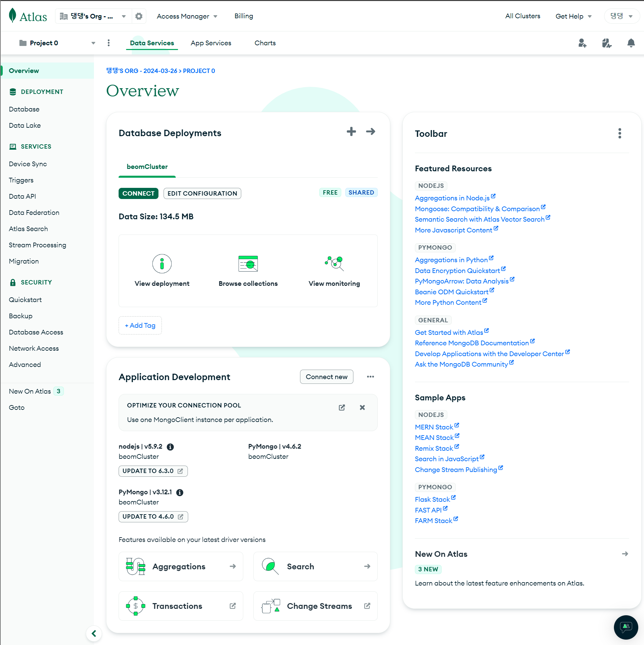This screenshot has height=645, width=644.
Task: Expand the organization selector dropdown
Action: [93, 16]
